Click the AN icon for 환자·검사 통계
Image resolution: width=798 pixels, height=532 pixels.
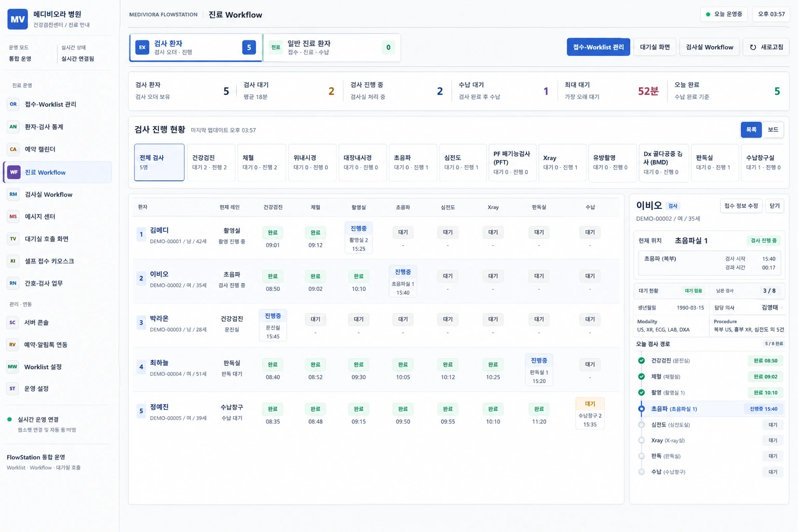(13, 127)
